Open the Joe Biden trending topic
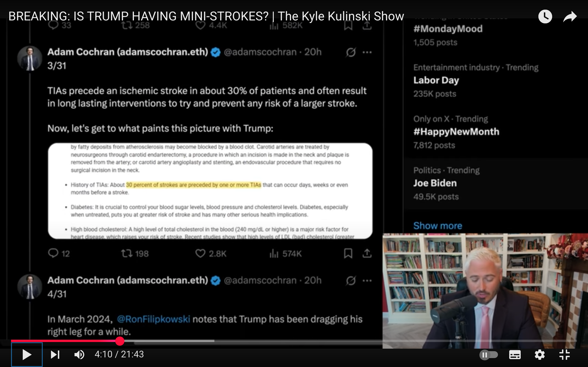This screenshot has width=588, height=367. click(435, 183)
